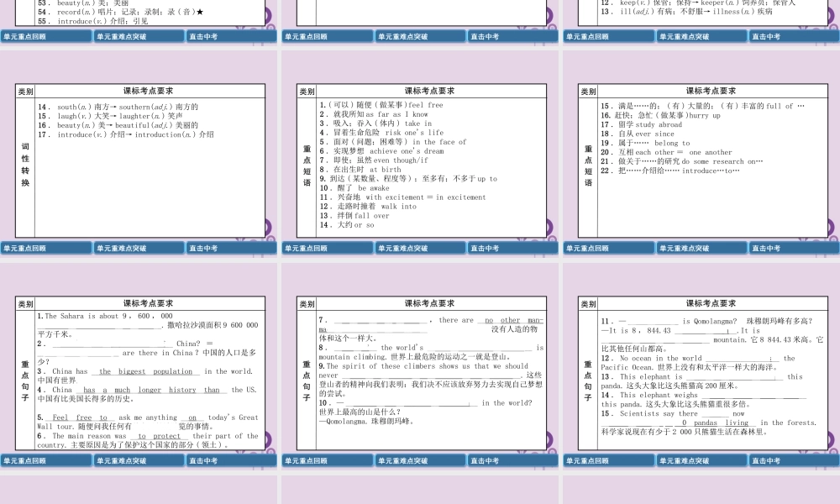Select phrase '17. 留学 study abroad'
840x504 pixels.
click(641, 125)
